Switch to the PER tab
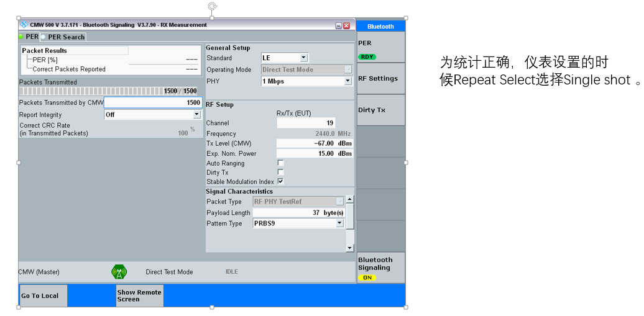 [29, 37]
